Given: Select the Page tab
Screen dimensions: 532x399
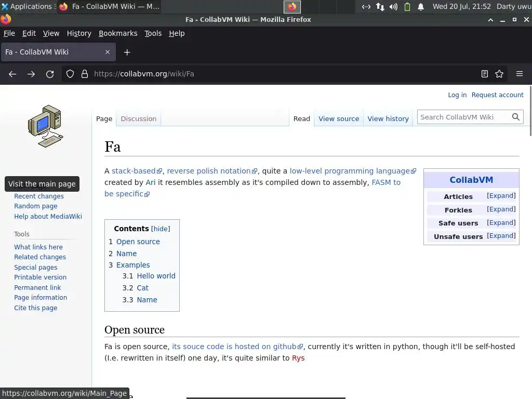Looking at the screenshot, I should click(x=104, y=119).
